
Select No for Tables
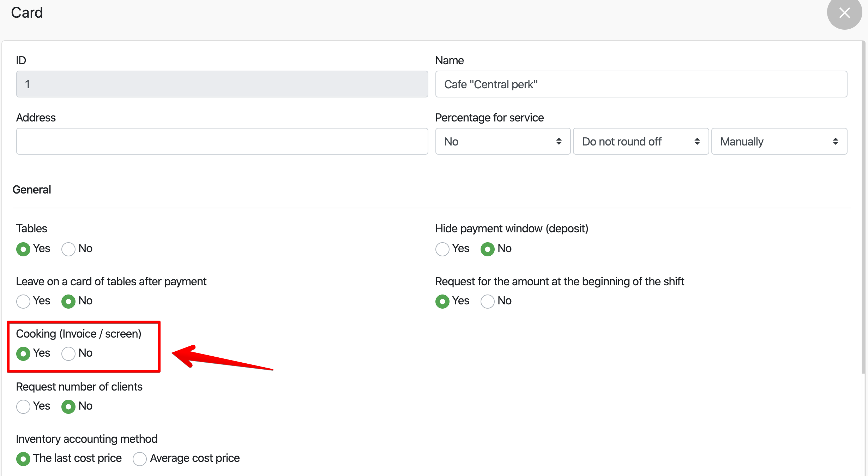tap(68, 249)
